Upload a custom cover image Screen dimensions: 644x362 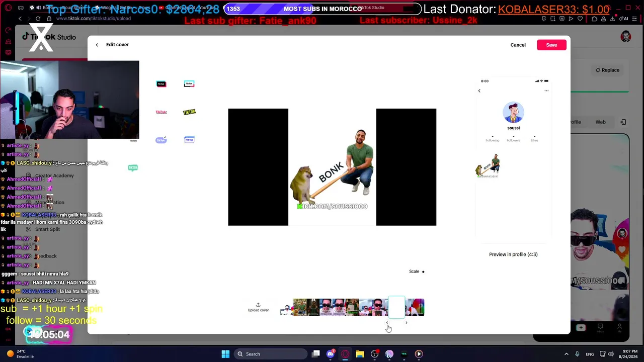(258, 307)
